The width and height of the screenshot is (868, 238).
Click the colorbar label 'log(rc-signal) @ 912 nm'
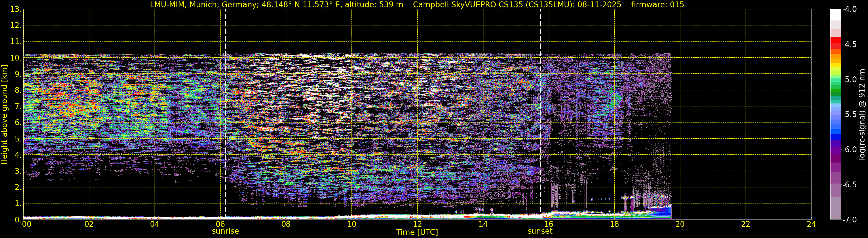click(862, 114)
